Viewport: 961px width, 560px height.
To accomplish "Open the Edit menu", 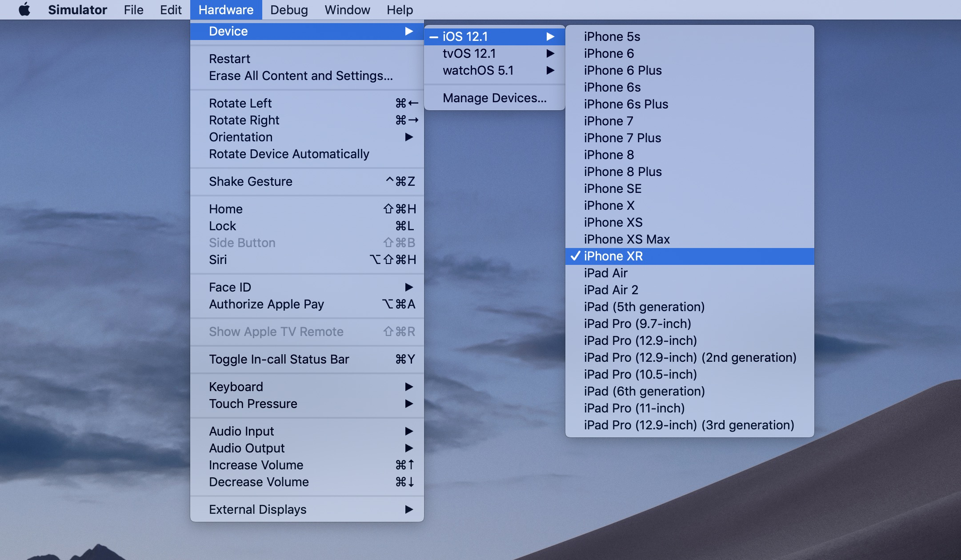I will click(x=171, y=9).
